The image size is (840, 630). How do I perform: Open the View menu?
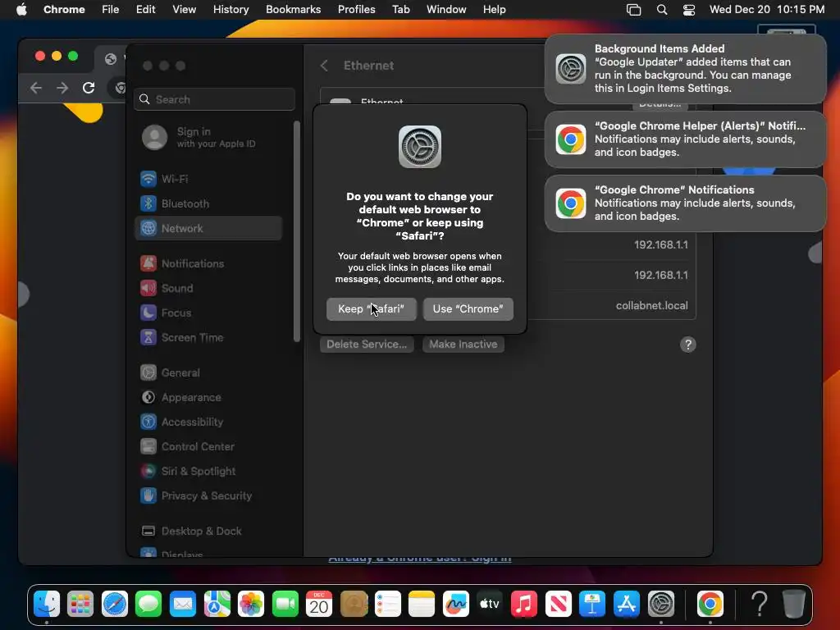pyautogui.click(x=184, y=10)
